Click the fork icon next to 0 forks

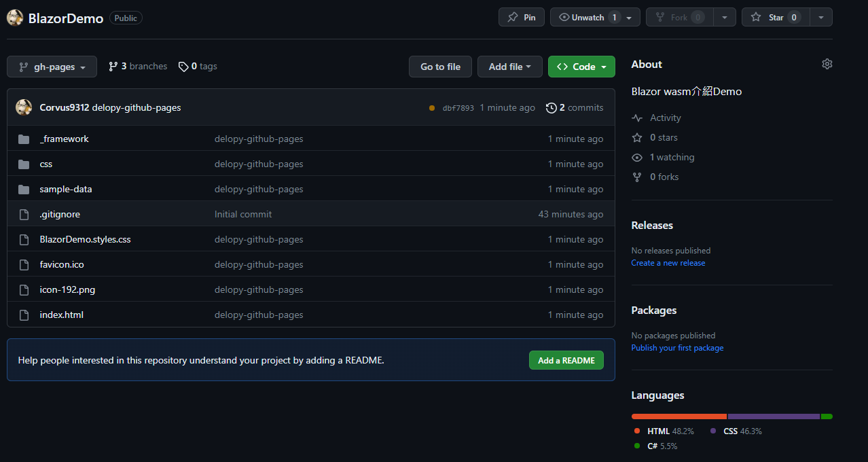point(636,177)
